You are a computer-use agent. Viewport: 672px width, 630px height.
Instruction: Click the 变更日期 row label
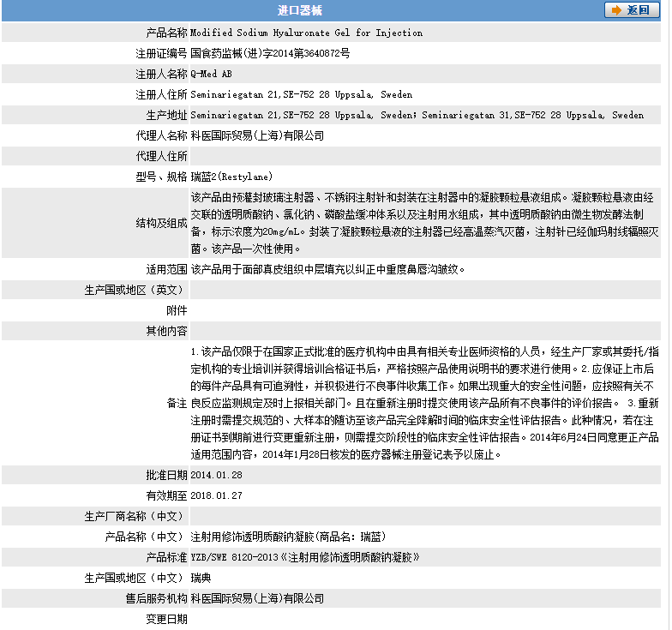(166, 619)
